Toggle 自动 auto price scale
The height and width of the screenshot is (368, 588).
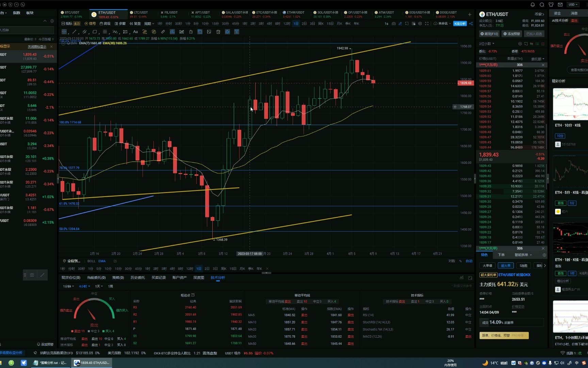469,261
